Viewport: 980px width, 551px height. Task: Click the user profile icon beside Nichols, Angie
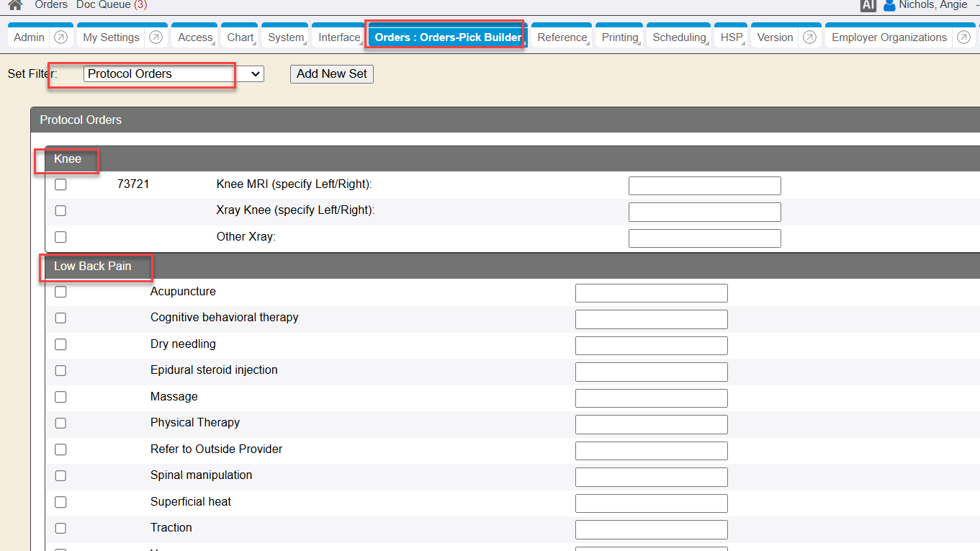pos(889,6)
